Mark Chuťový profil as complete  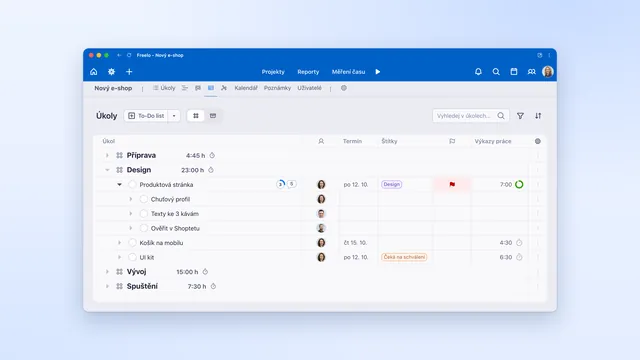[x=144, y=199]
